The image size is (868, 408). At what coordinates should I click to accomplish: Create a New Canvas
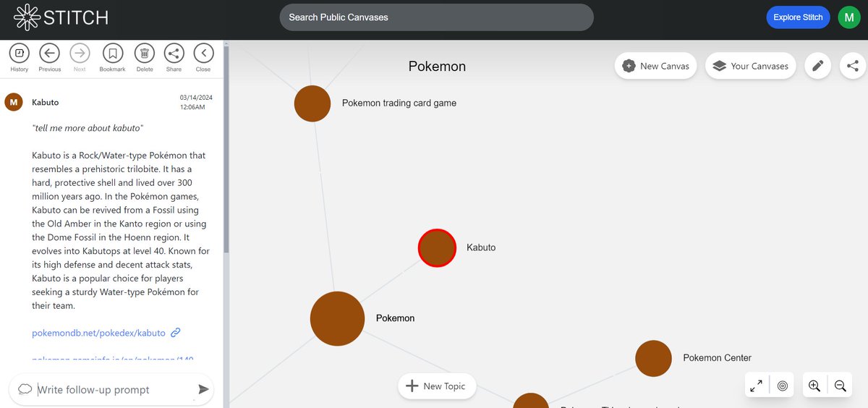pyautogui.click(x=655, y=66)
